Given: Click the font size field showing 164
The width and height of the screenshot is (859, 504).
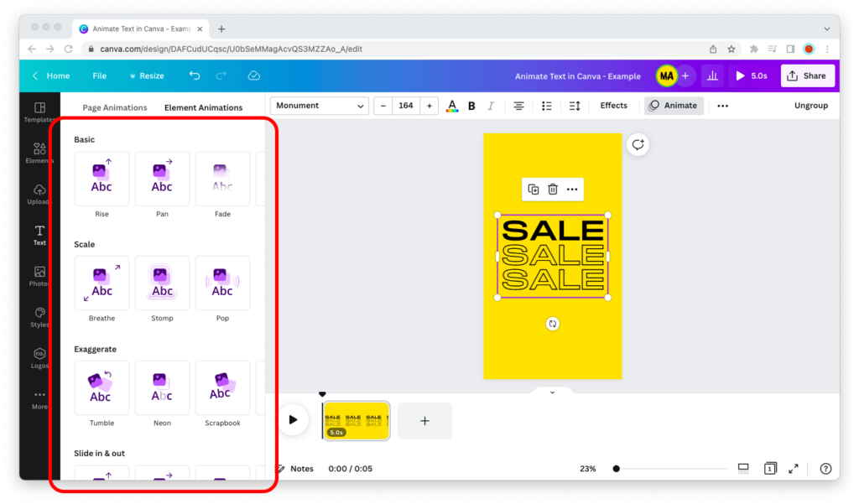Looking at the screenshot, I should [406, 106].
